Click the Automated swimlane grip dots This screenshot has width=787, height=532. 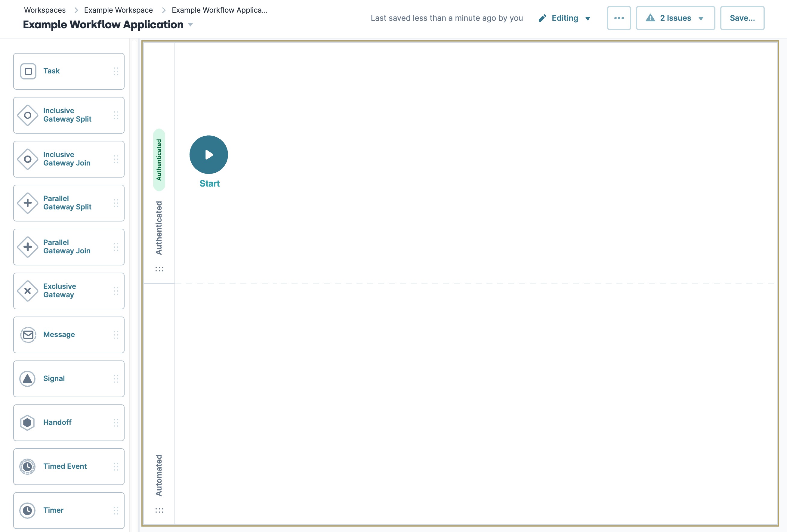[159, 510]
